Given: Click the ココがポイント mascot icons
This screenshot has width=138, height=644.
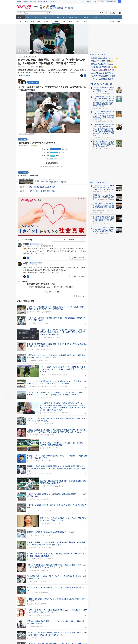Looking at the screenshot, I should pos(22,81).
